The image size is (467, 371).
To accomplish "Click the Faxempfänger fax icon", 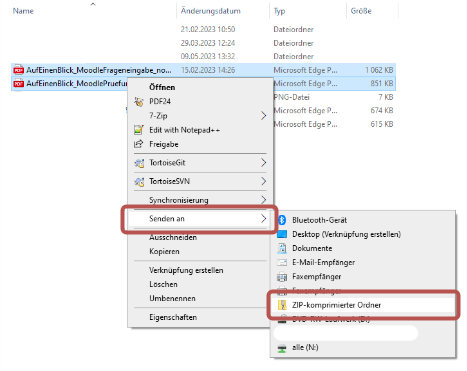I will tap(282, 277).
